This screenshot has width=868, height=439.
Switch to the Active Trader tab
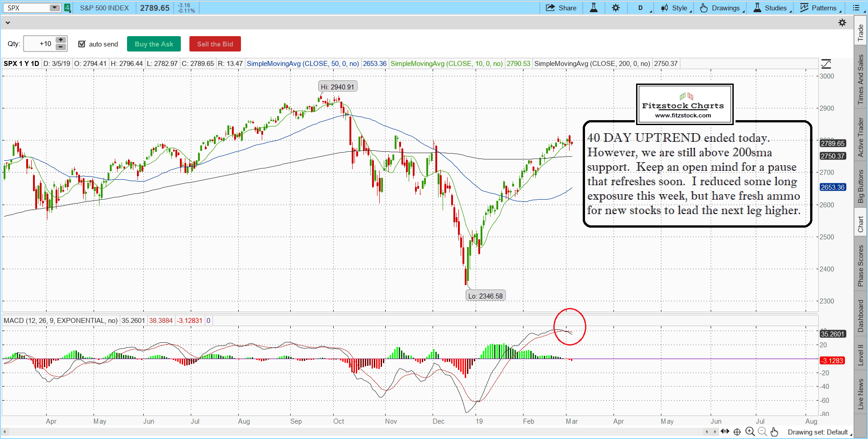[x=861, y=137]
